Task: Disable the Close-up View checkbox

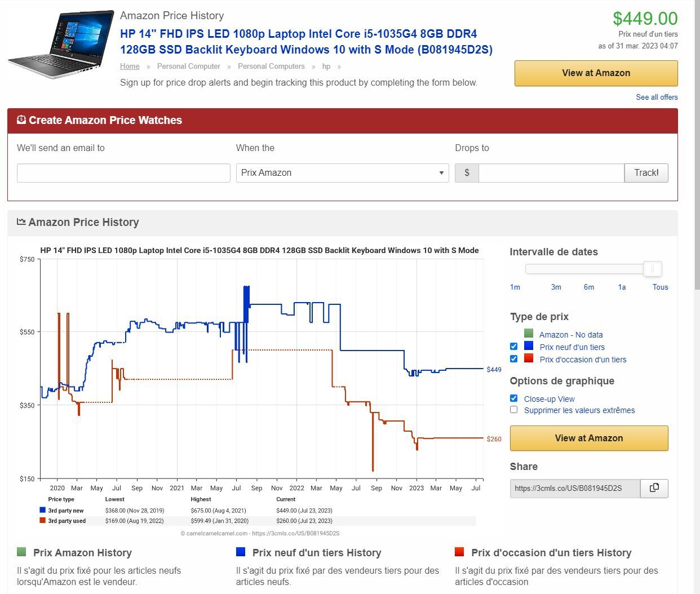Action: pyautogui.click(x=513, y=398)
